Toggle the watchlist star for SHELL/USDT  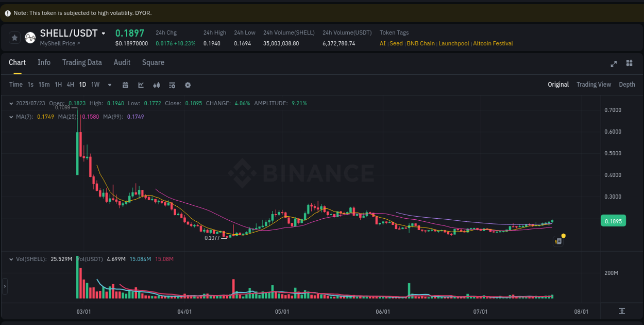coord(14,37)
